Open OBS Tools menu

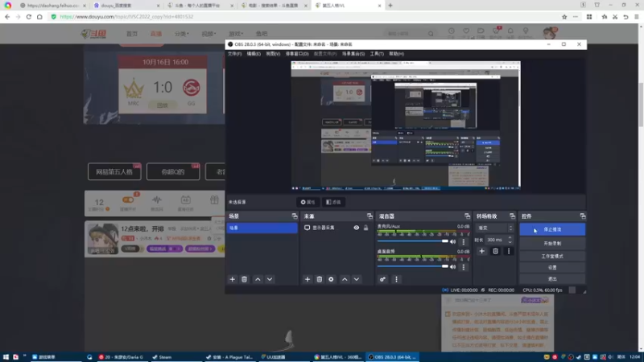377,54
